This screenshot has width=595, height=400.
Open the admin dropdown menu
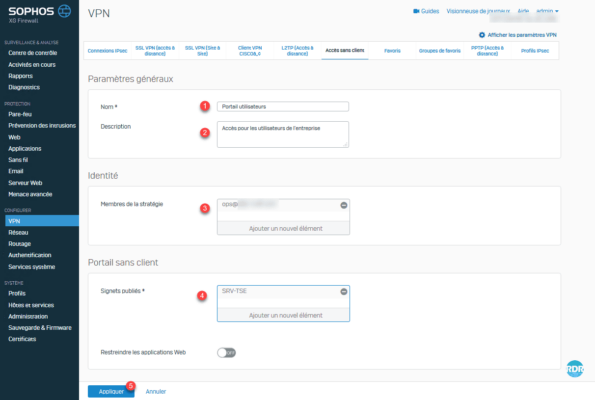point(547,11)
